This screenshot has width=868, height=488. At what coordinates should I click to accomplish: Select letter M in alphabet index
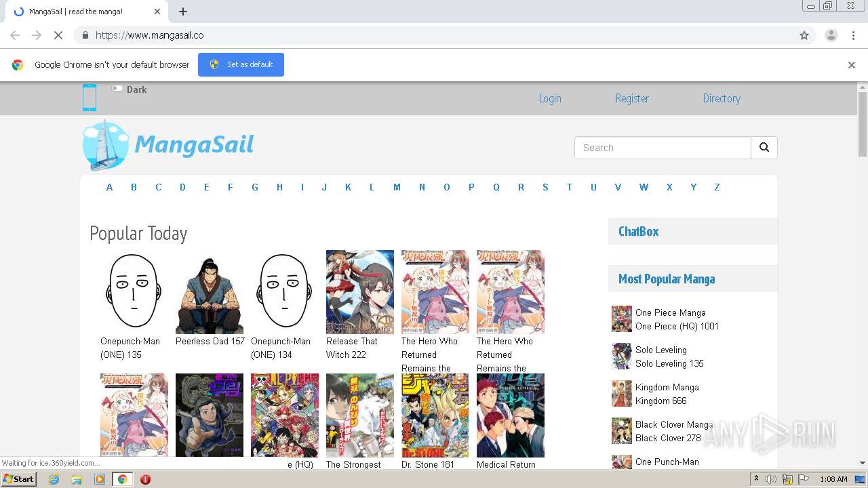(x=397, y=187)
